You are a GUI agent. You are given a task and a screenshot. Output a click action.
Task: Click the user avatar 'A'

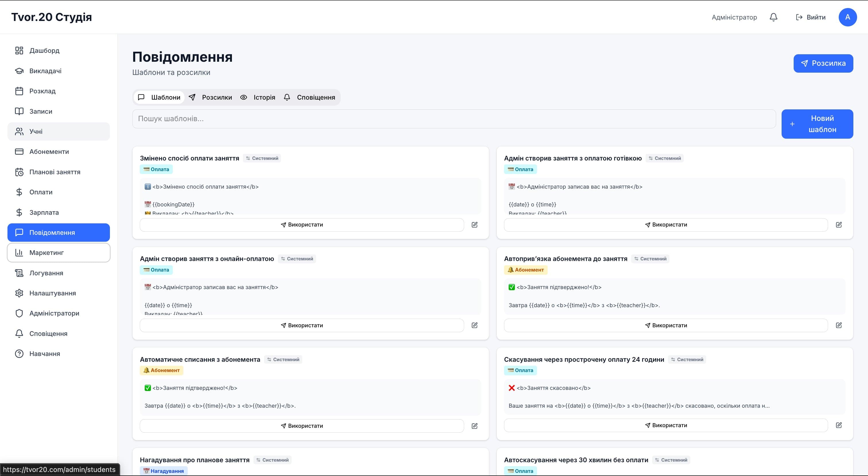[847, 17]
